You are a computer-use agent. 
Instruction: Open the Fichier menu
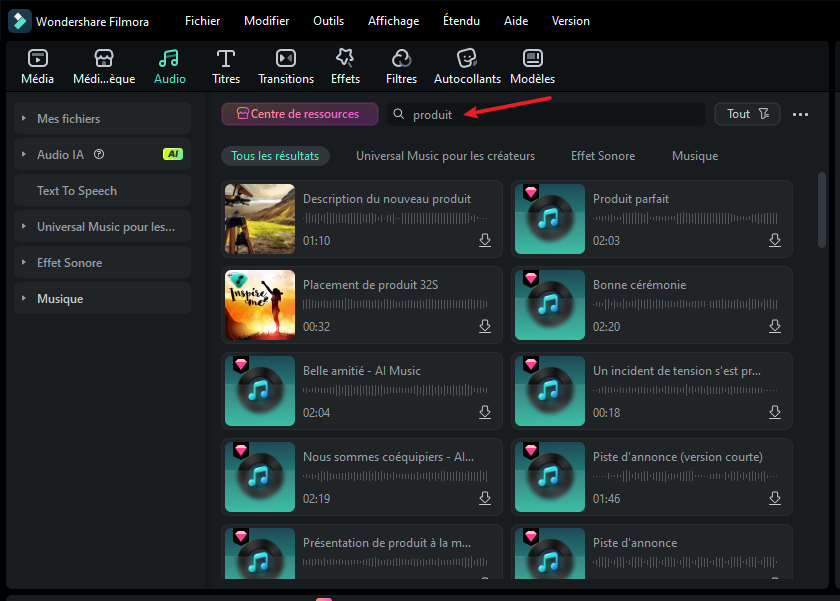pos(202,20)
